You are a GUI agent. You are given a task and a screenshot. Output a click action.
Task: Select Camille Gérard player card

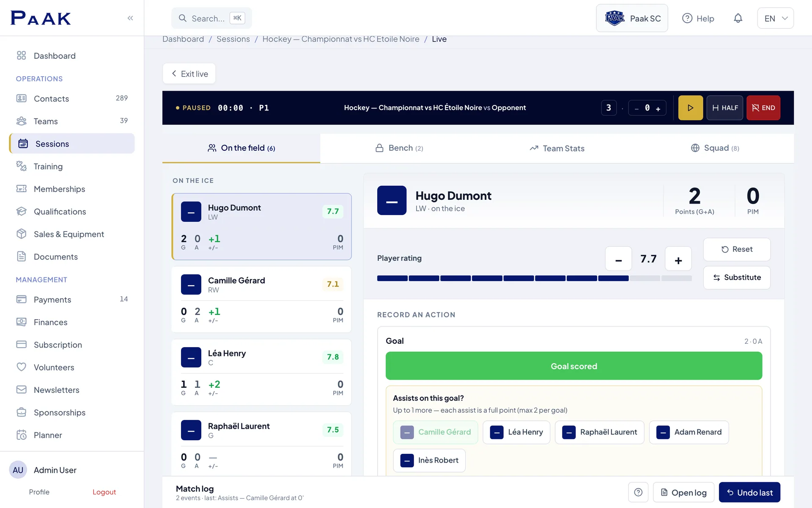[x=261, y=299]
